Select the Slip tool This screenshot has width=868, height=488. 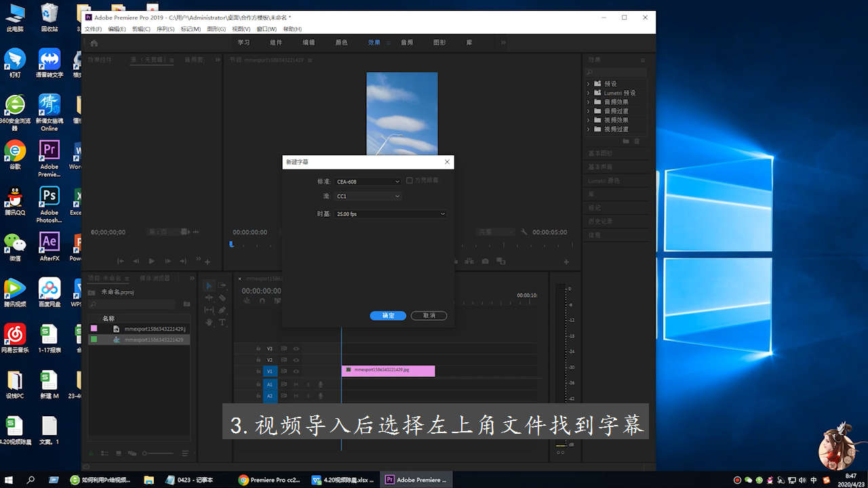(209, 310)
